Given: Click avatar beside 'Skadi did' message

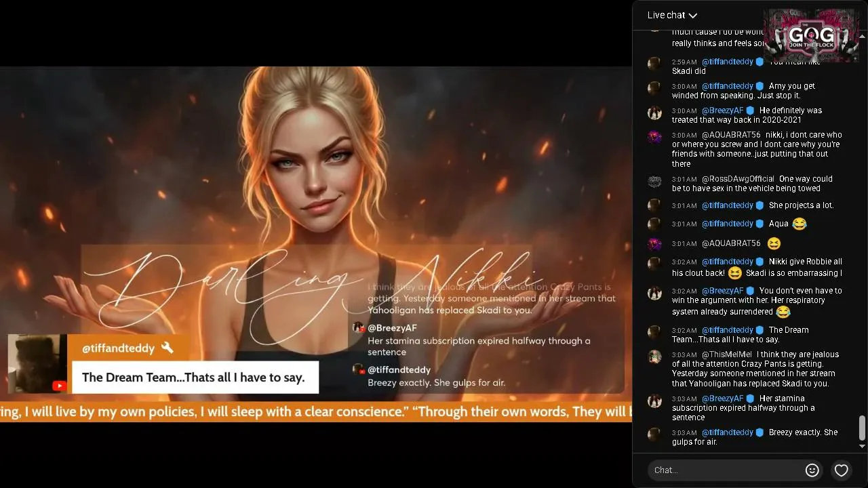Looking at the screenshot, I should coord(654,64).
